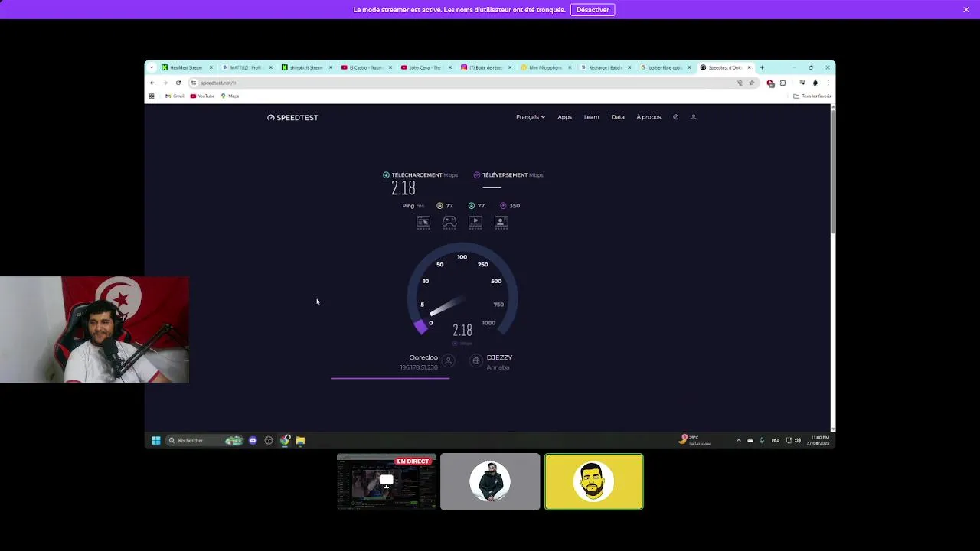Open the À propos menu item
The image size is (980, 551).
click(x=648, y=117)
